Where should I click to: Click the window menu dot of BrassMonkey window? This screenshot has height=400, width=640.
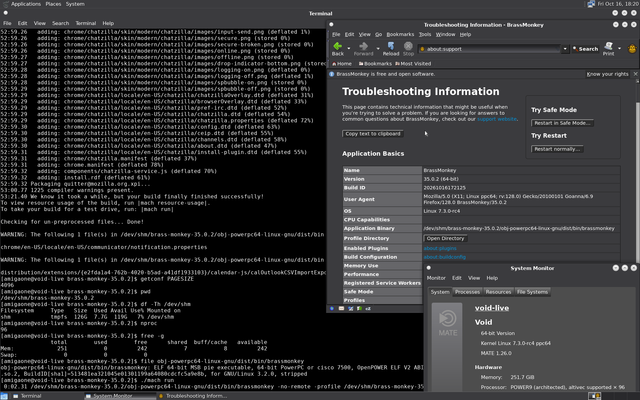coord(331,24)
